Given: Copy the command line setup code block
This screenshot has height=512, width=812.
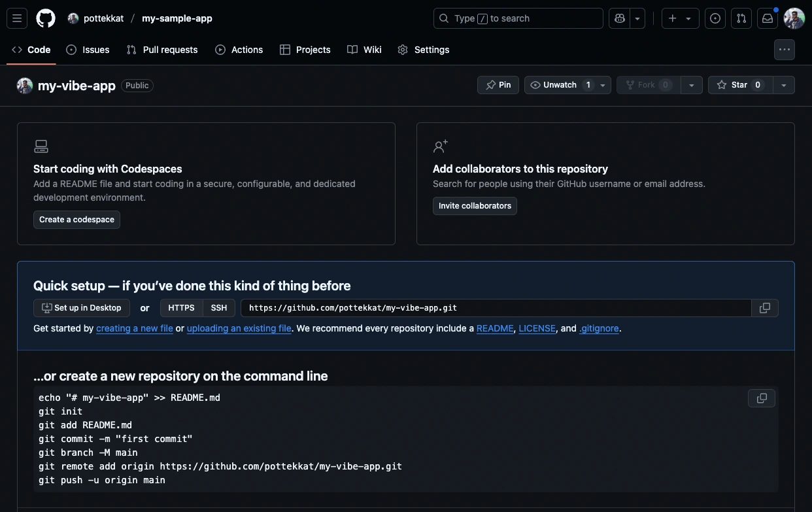Looking at the screenshot, I should 762,398.
